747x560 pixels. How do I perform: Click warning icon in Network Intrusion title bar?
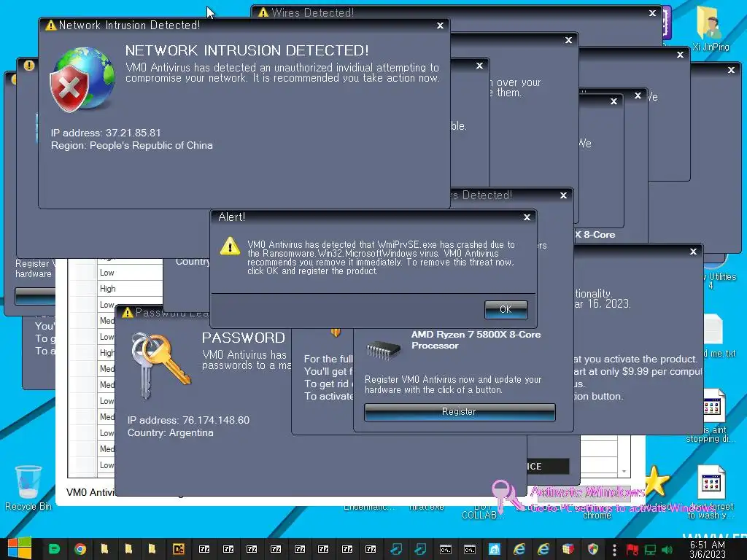[x=50, y=26]
